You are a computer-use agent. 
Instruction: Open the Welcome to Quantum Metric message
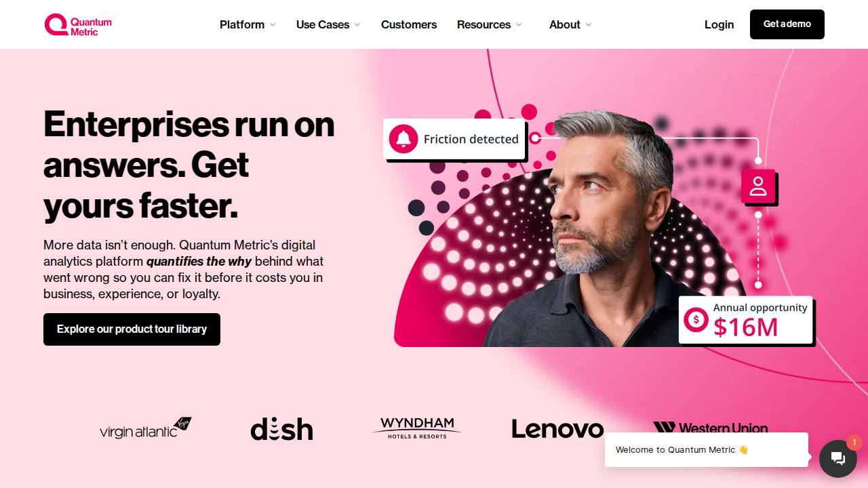tap(707, 450)
